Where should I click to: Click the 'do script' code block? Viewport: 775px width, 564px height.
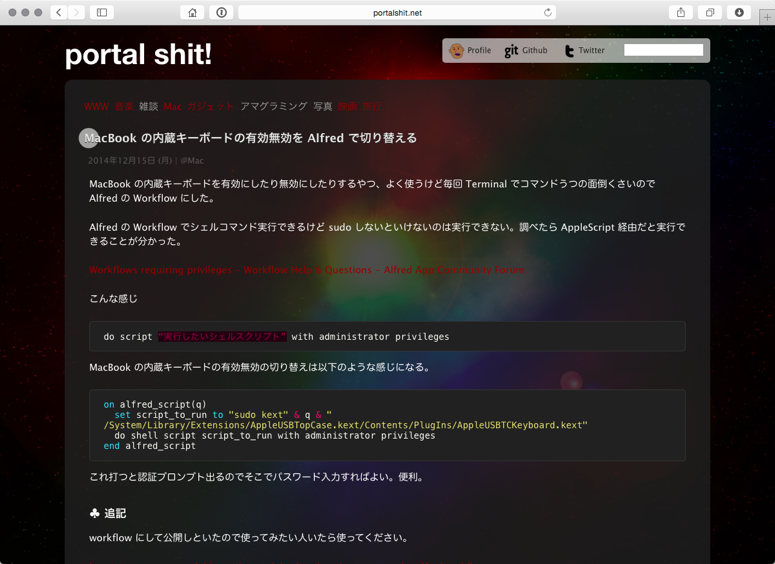(387, 336)
